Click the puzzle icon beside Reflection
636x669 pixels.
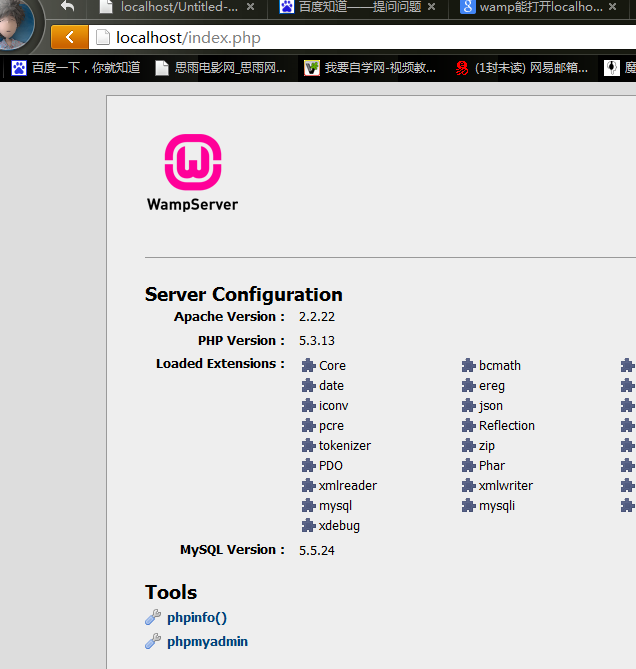tap(468, 425)
